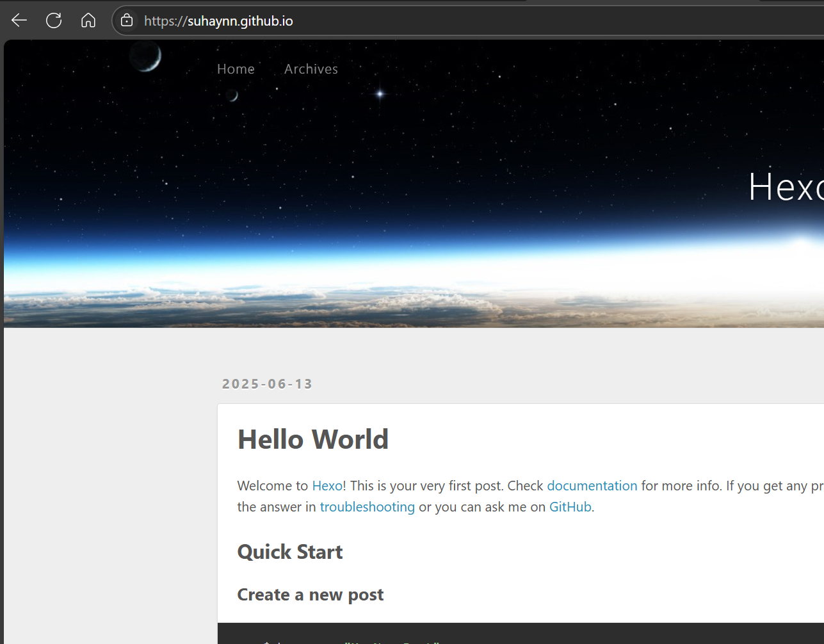
Task: Go to the Archives navigation item
Action: point(311,69)
